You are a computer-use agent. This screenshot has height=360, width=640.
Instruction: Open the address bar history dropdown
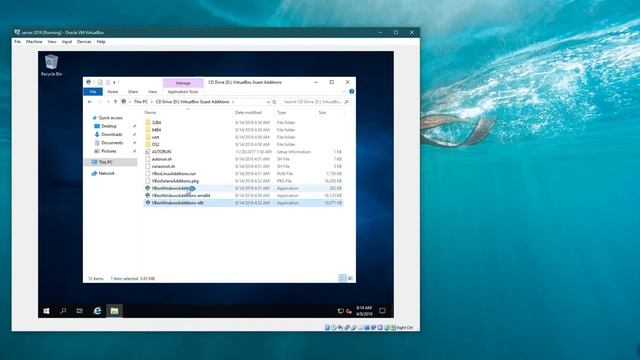point(268,102)
